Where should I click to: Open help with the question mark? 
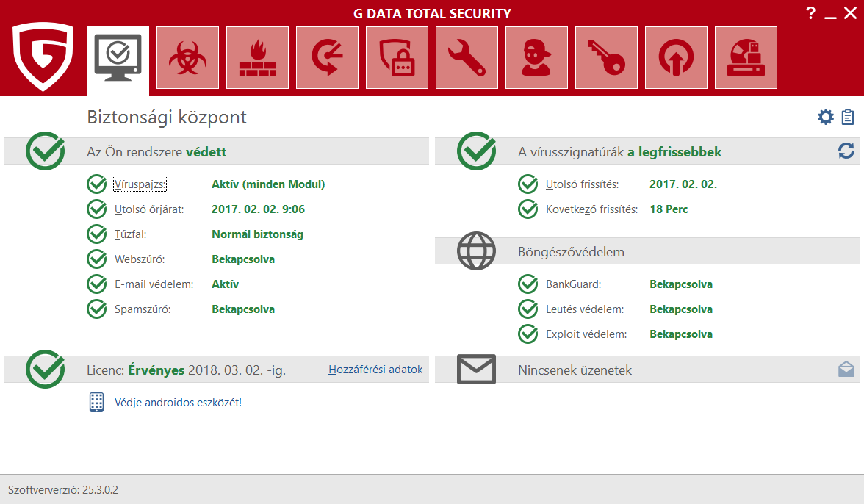pos(810,13)
